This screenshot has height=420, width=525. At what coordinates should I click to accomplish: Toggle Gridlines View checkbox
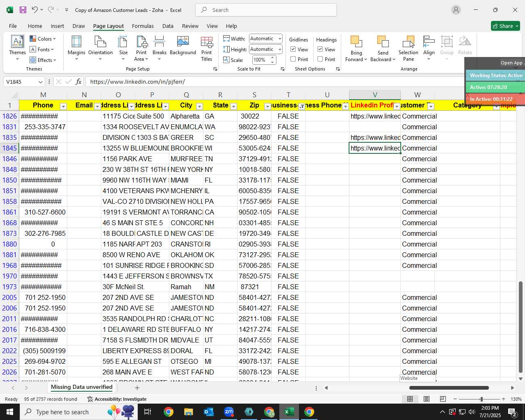293,49
